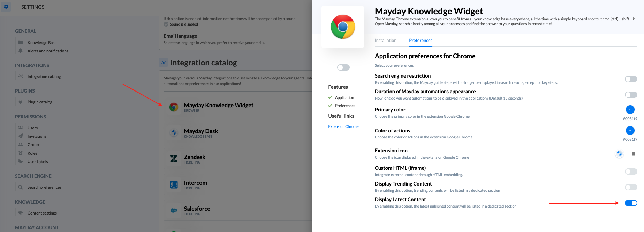Disable the Display Latest Content toggle
Screen dimensions: 644x232
(631, 203)
